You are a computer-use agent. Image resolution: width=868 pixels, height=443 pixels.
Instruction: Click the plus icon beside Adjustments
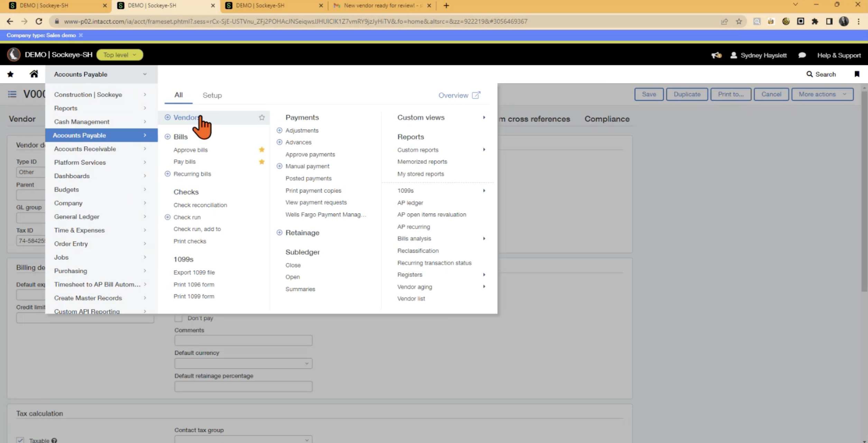tap(279, 131)
